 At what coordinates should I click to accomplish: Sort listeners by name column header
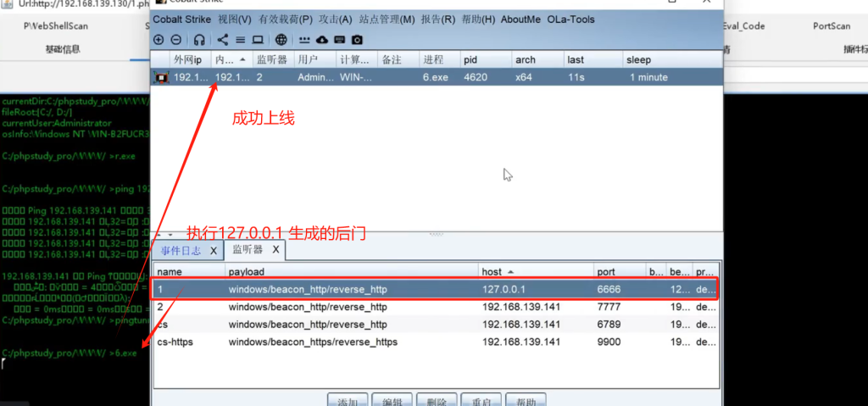coord(189,271)
